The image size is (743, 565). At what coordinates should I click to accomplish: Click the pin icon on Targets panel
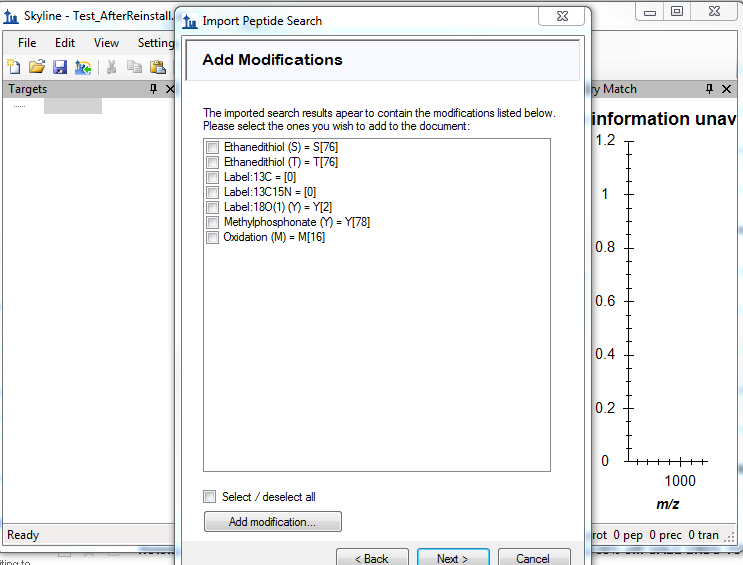pos(154,89)
